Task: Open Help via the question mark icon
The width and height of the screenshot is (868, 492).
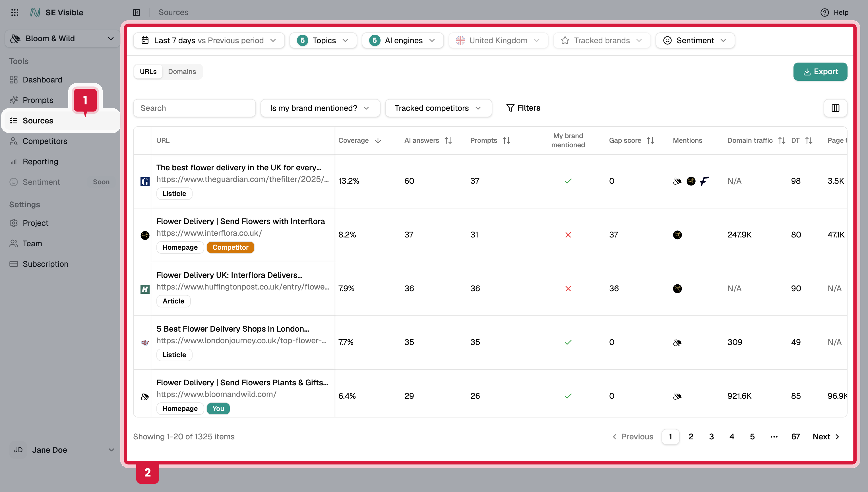Action: 824,13
